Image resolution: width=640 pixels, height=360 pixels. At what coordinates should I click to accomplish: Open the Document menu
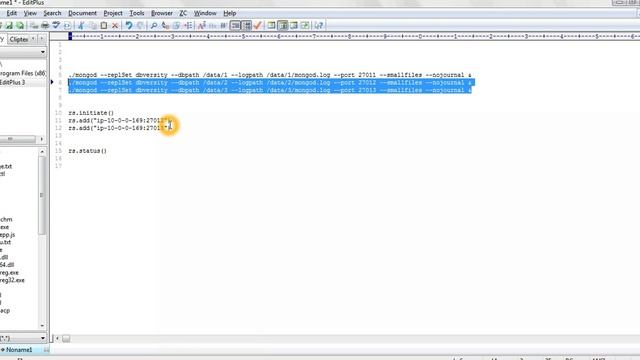tap(82, 13)
